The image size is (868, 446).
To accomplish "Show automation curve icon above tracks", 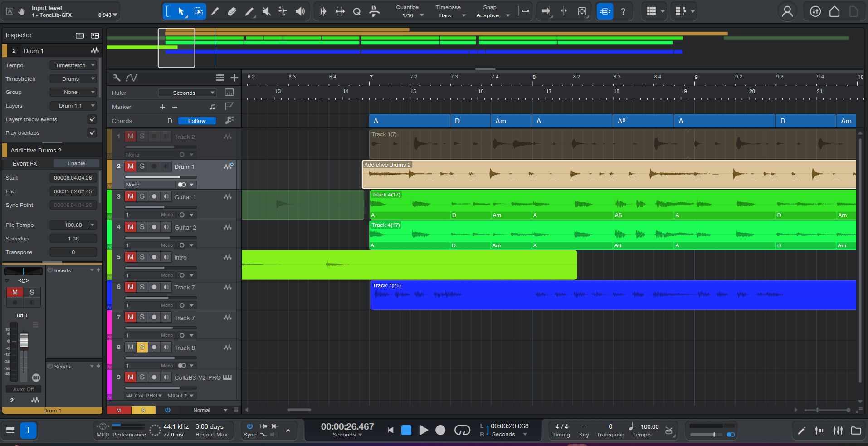I will click(x=132, y=78).
